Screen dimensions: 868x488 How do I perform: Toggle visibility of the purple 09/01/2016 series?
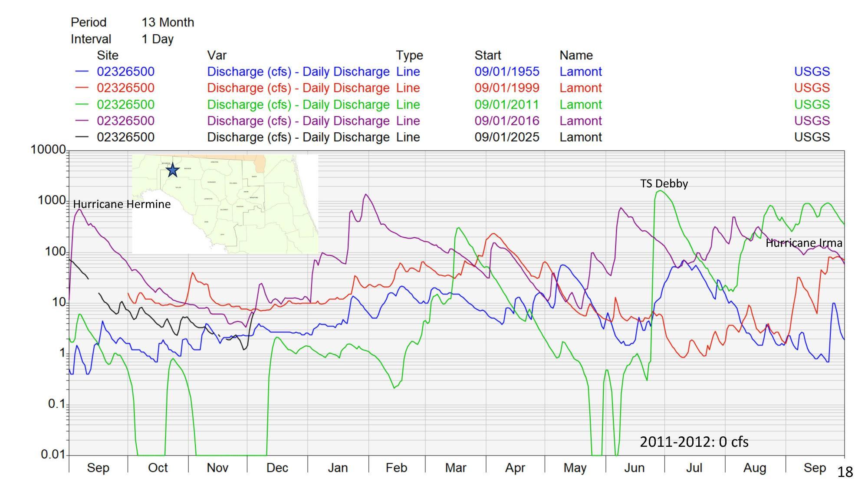point(125,121)
